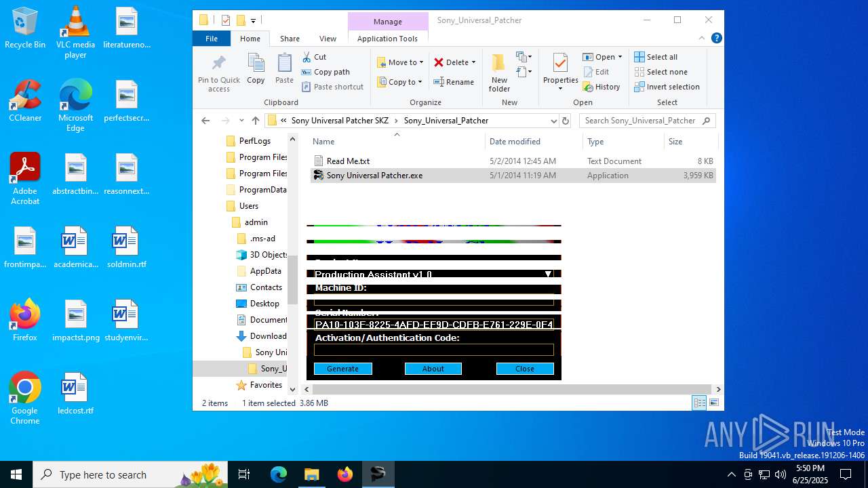Open recent locations dropdown arrow
Screen dimensions: 868x488
(x=241, y=121)
